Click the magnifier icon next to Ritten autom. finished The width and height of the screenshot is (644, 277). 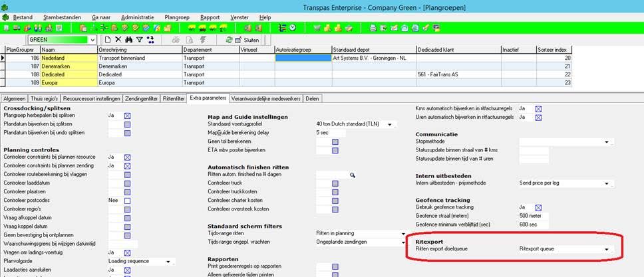[x=353, y=174]
